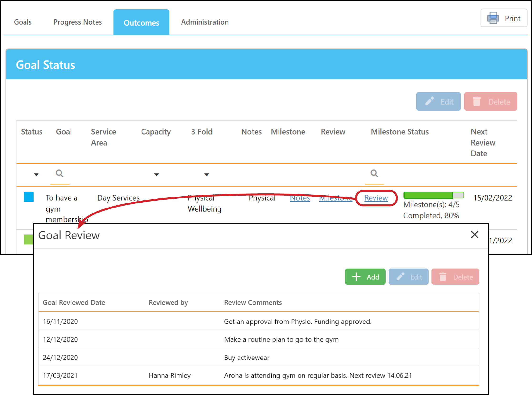Click the Status column header
Image resolution: width=532 pixels, height=395 pixels.
pyautogui.click(x=32, y=131)
